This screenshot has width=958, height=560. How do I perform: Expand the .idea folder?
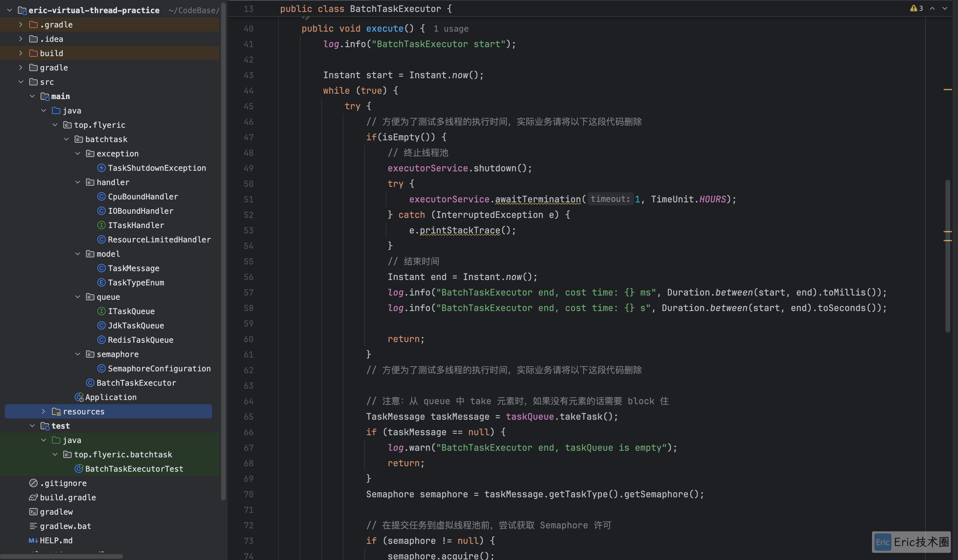click(21, 39)
